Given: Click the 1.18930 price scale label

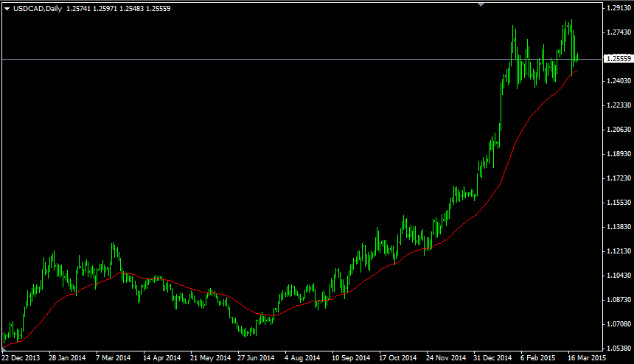Looking at the screenshot, I should click(619, 153).
